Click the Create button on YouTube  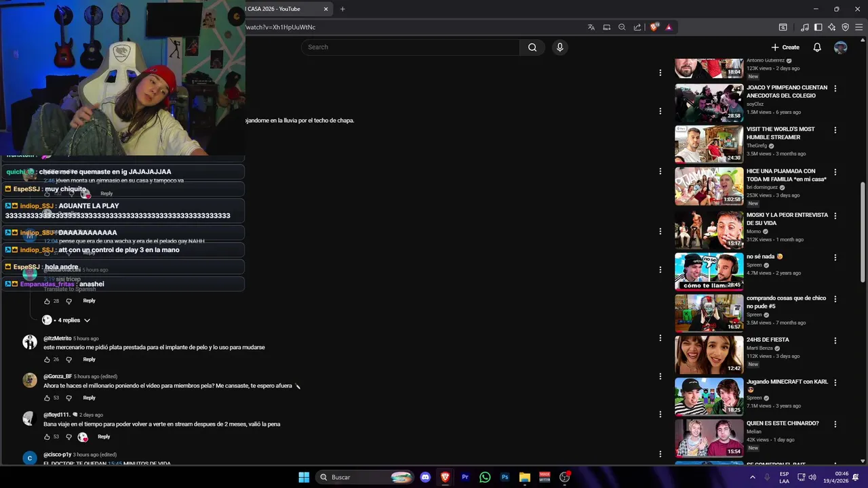coord(785,47)
